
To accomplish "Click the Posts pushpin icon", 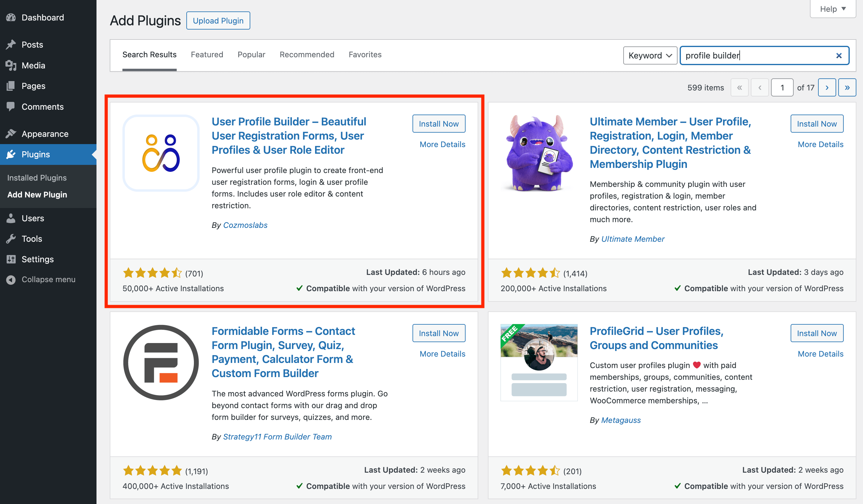I will [11, 45].
